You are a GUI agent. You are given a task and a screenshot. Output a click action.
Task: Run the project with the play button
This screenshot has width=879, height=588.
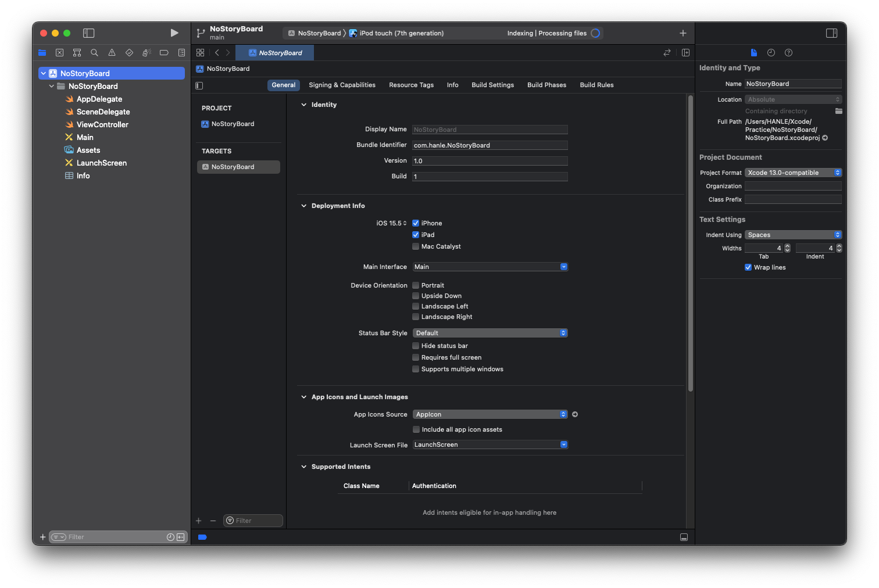(x=174, y=33)
